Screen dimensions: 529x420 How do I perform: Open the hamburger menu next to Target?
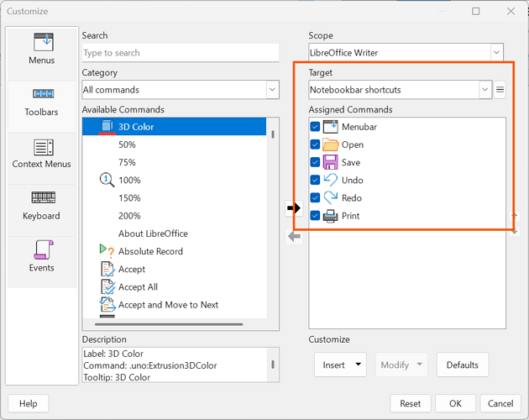click(500, 90)
